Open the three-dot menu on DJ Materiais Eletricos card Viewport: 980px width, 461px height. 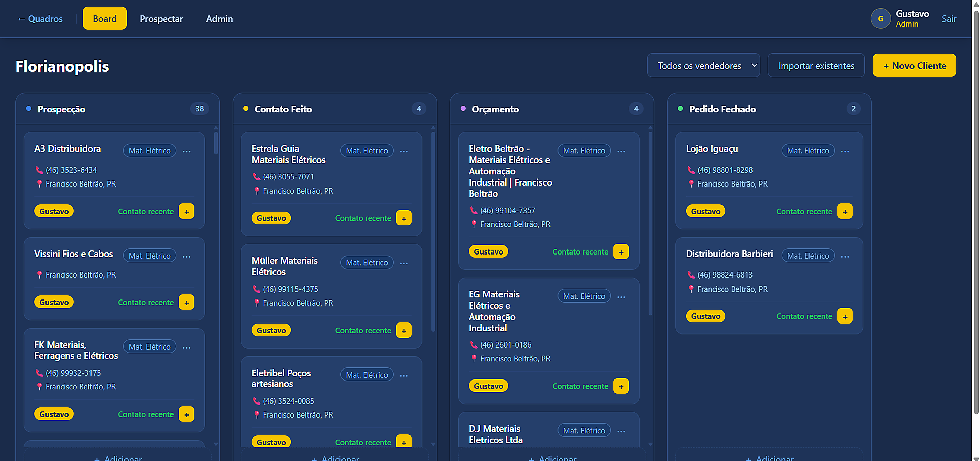(x=621, y=431)
